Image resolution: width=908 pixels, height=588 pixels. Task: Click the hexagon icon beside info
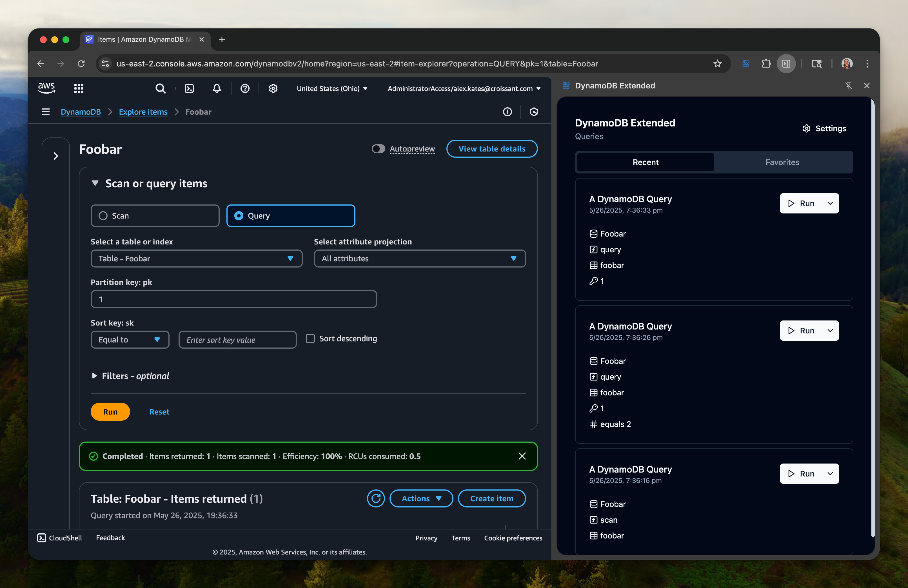pos(534,112)
